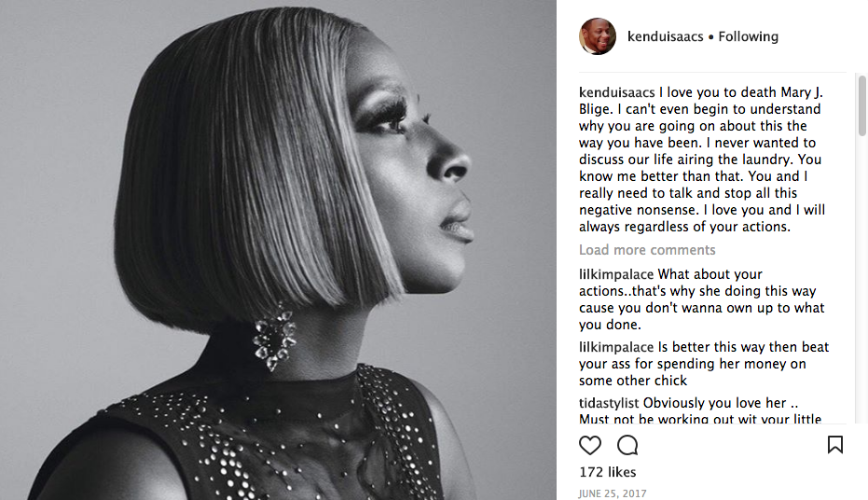Click the earring in the photo
This screenshot has width=868, height=500.
[274, 337]
